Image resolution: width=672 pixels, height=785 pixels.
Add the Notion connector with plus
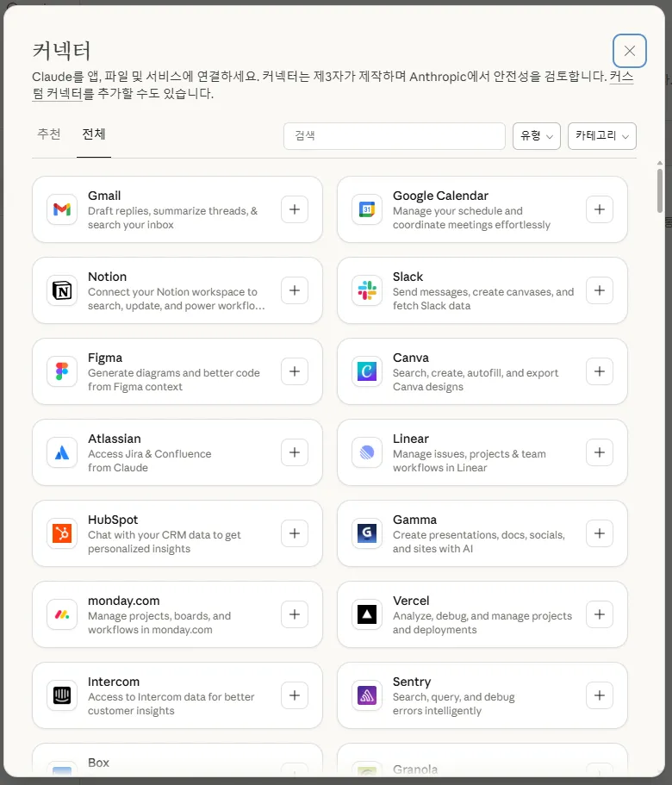click(295, 290)
